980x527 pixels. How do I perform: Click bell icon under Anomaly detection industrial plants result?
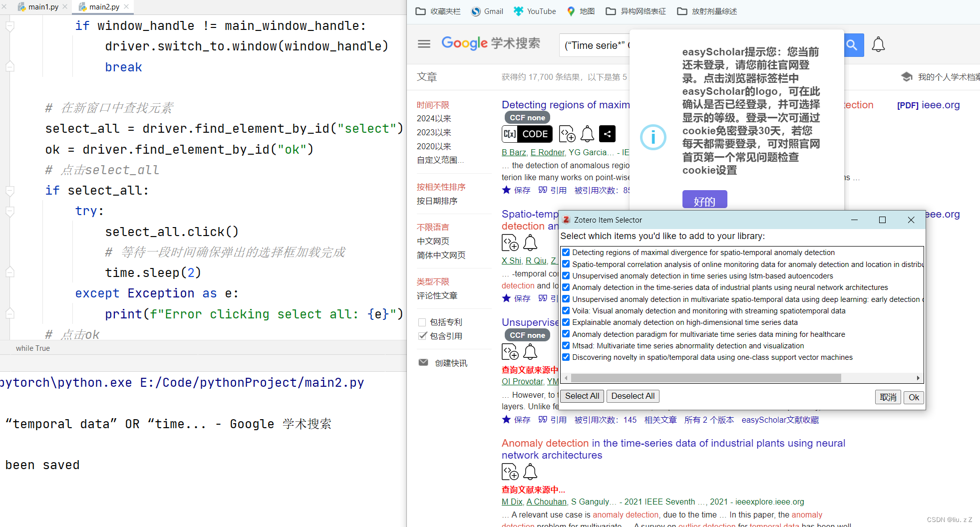point(530,472)
